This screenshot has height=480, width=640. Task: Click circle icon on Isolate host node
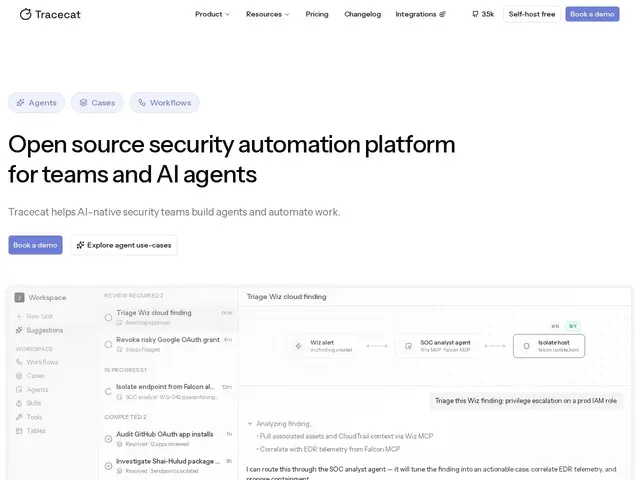[527, 346]
